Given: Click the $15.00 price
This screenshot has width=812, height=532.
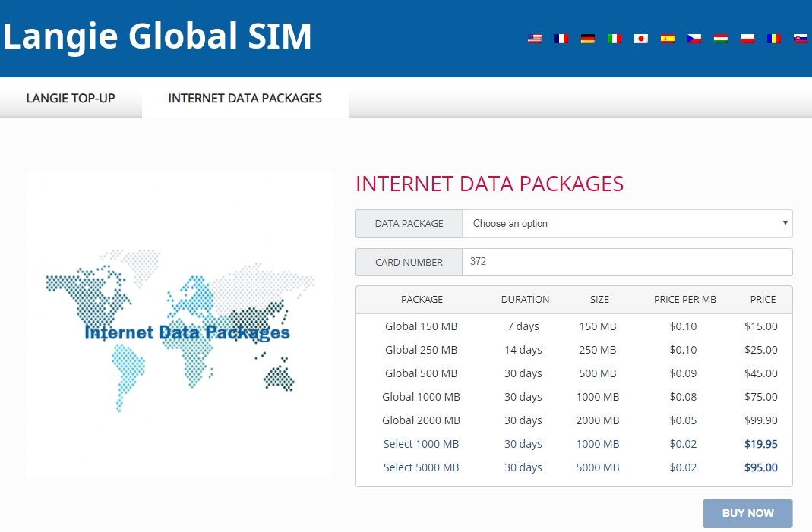Looking at the screenshot, I should pos(761,326).
